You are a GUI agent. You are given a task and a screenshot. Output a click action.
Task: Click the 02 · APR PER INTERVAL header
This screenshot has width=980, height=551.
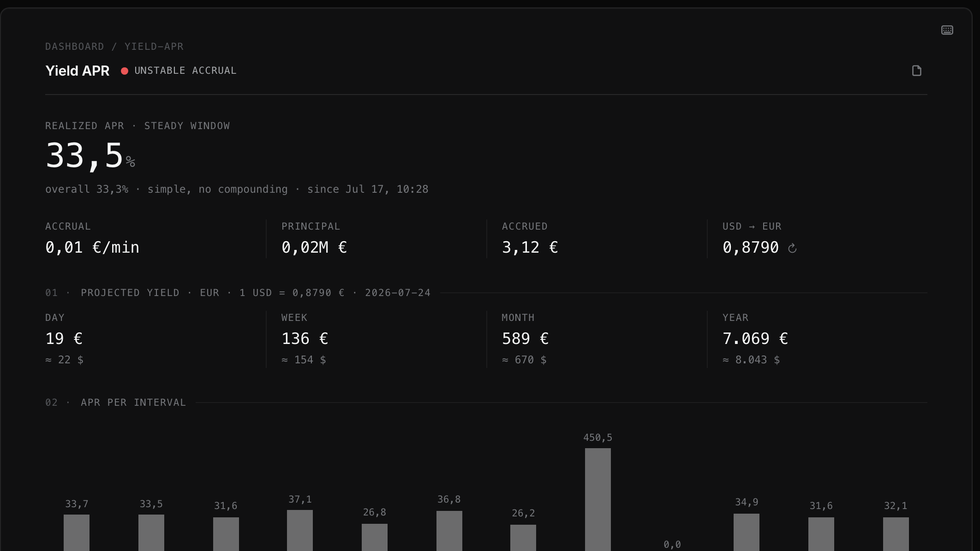tap(115, 403)
